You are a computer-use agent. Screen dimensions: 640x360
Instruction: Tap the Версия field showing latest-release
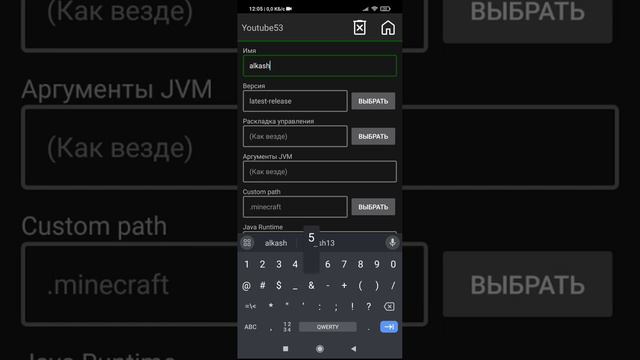tap(295, 101)
